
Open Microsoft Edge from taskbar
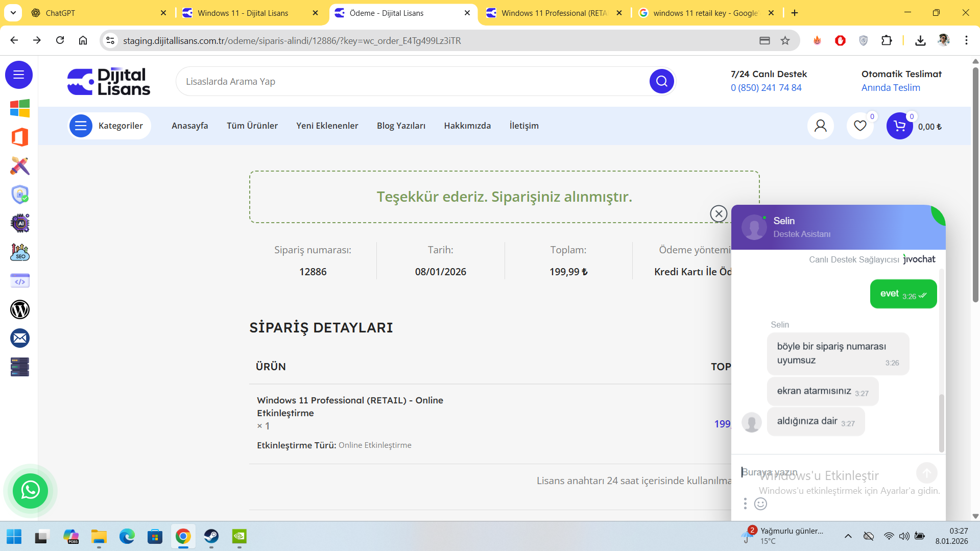pyautogui.click(x=127, y=536)
